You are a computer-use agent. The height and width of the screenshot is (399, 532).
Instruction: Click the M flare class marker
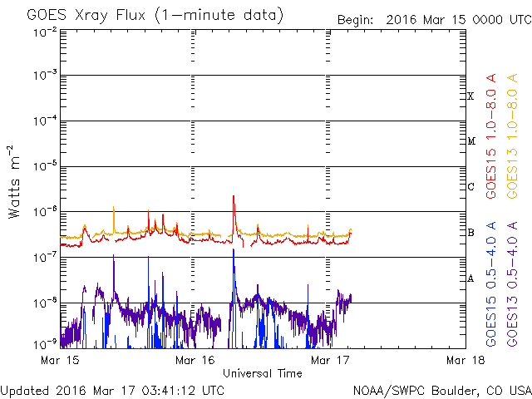[x=471, y=141]
